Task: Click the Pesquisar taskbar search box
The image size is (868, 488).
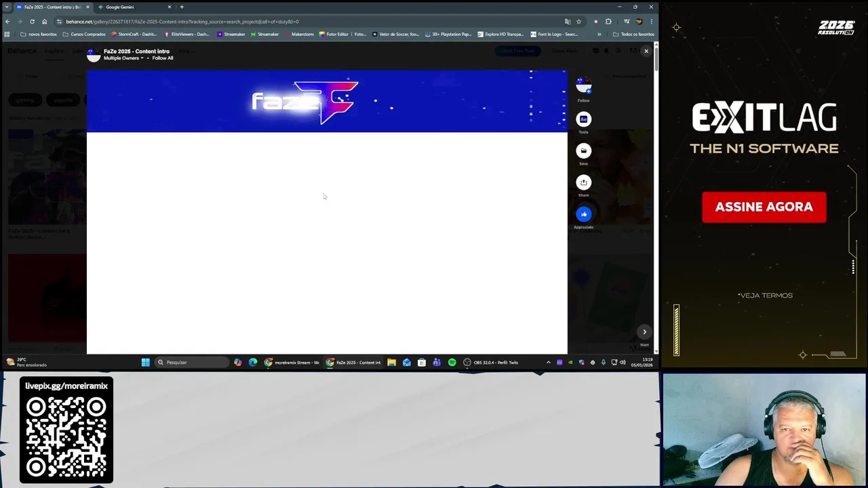Action: (192, 363)
